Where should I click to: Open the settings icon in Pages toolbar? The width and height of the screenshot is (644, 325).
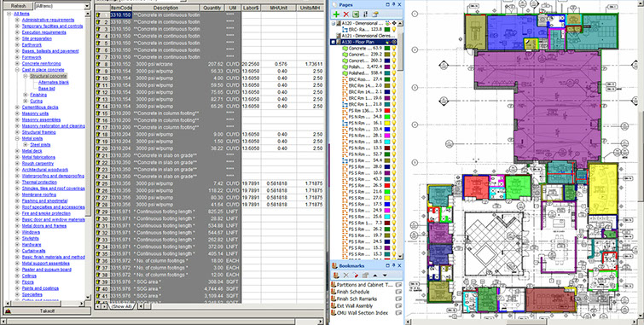[x=365, y=14]
